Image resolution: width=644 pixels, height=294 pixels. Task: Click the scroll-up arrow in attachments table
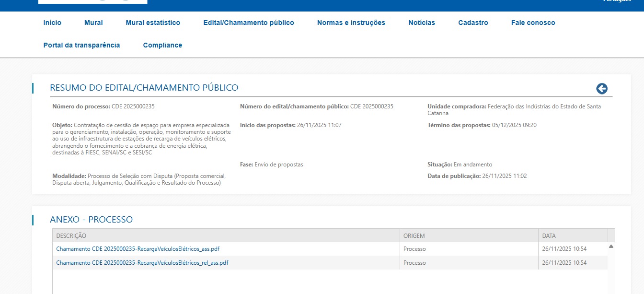(611, 247)
